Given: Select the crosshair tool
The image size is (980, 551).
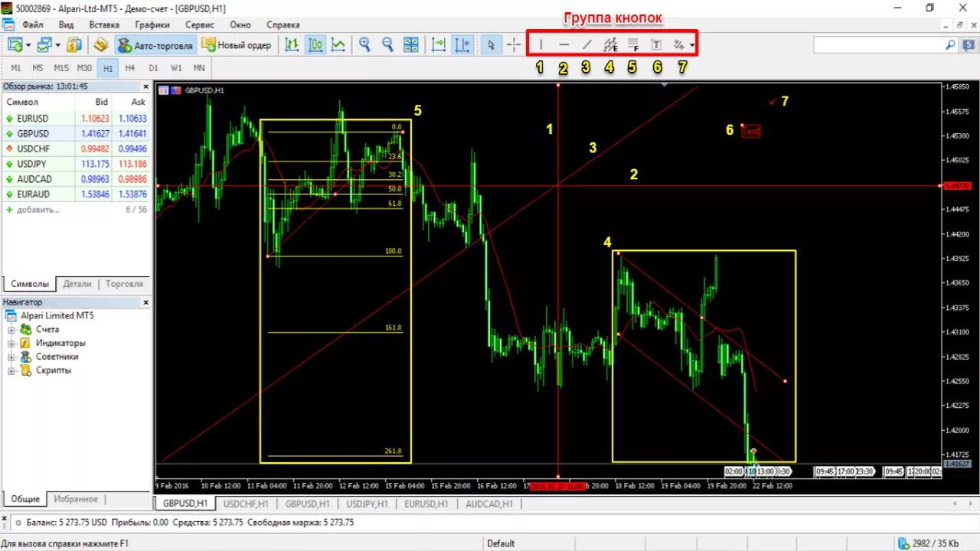Looking at the screenshot, I should click(514, 45).
